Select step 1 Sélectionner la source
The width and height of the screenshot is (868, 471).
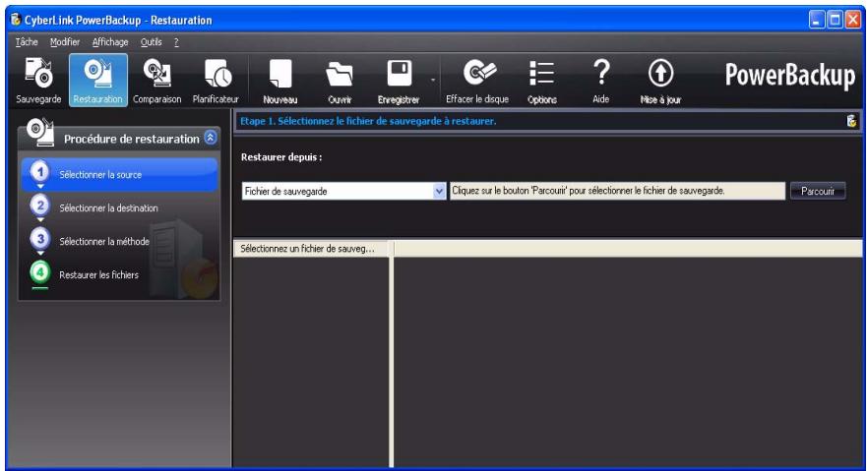[x=120, y=175]
